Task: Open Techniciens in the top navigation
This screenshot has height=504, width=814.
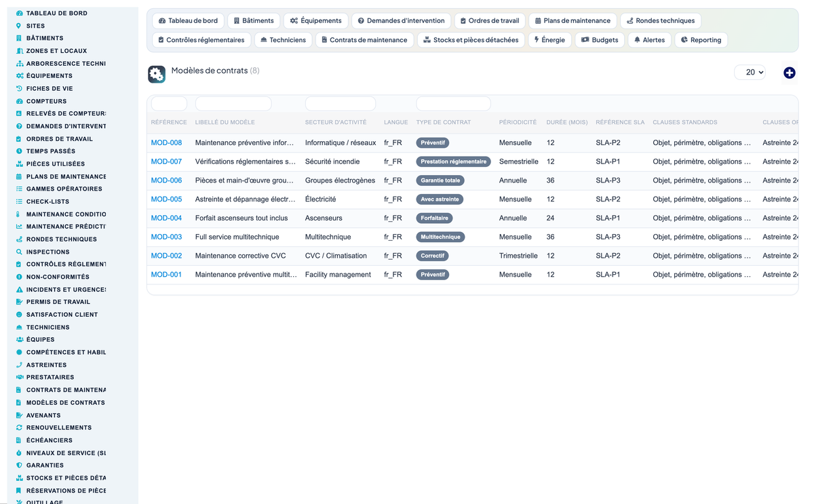Action: [283, 40]
